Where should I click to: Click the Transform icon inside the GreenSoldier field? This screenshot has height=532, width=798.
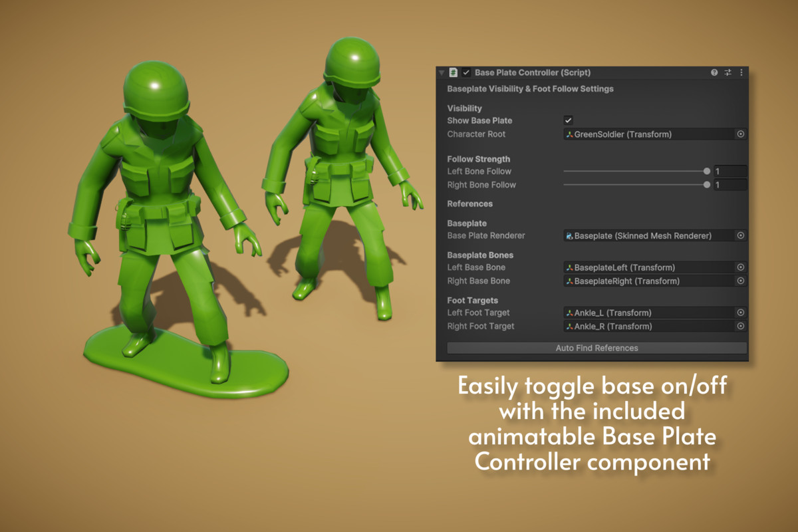(570, 134)
